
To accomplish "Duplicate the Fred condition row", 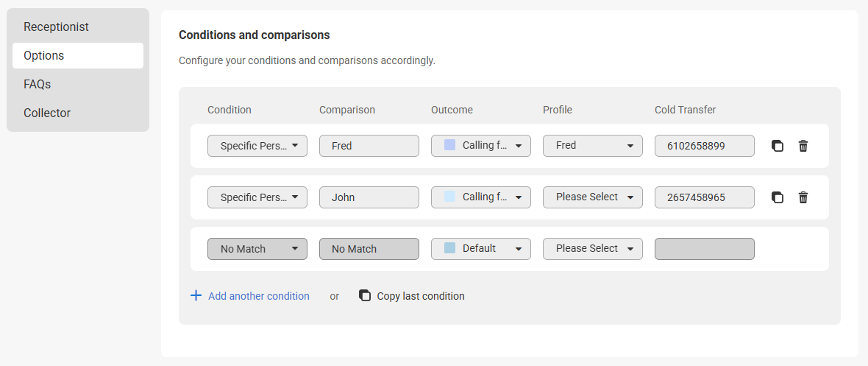I will 778,146.
